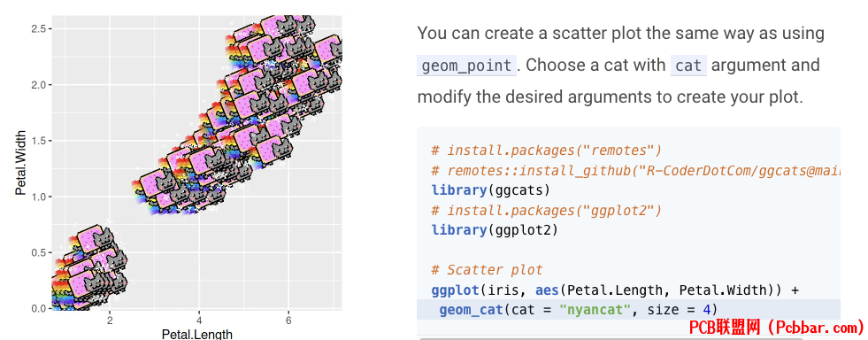This screenshot has height=340, width=868.
Task: Click the 1.0 y-axis tick label
Action: [37, 197]
